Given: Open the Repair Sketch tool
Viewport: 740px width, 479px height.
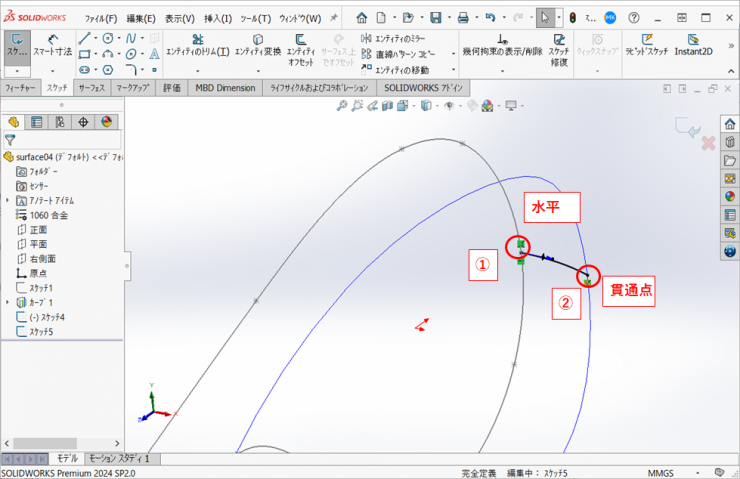Looking at the screenshot, I should point(558,46).
